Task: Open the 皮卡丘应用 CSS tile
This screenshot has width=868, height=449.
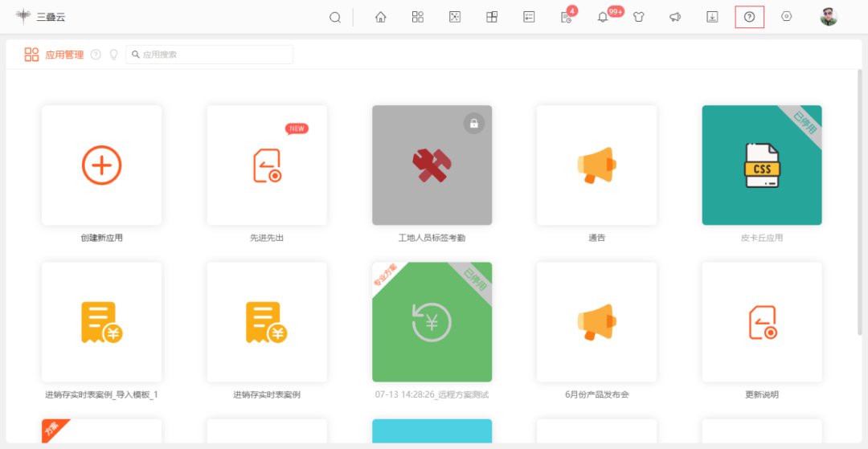Action: click(762, 165)
